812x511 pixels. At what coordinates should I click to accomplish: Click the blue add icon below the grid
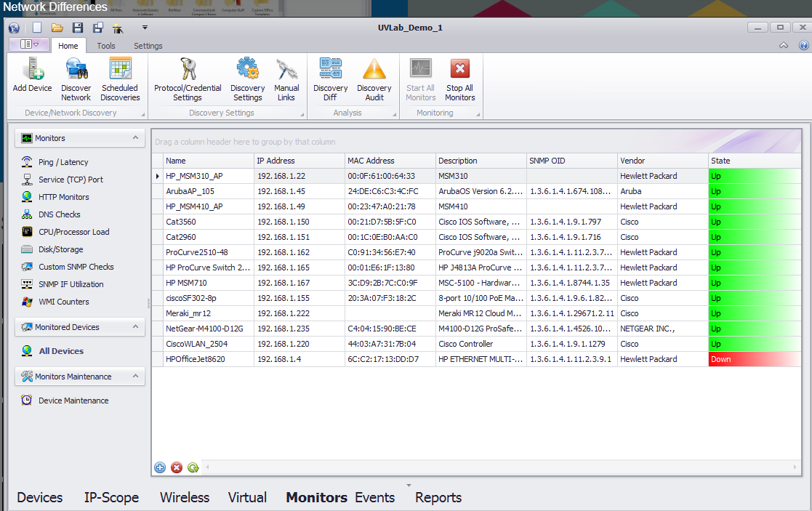coord(160,467)
